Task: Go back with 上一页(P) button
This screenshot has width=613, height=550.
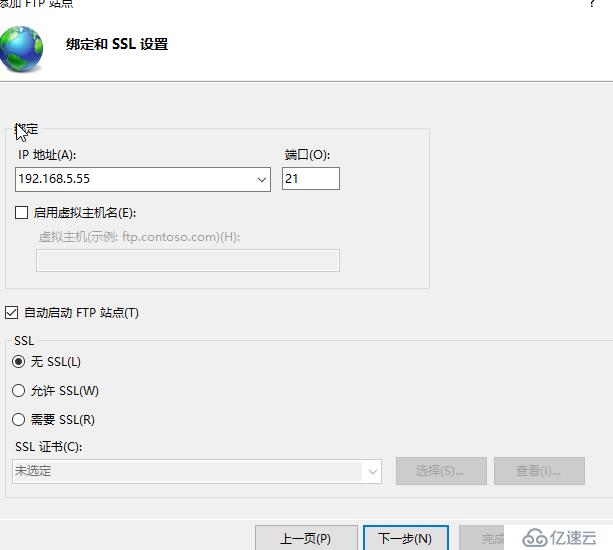Action: tap(306, 539)
